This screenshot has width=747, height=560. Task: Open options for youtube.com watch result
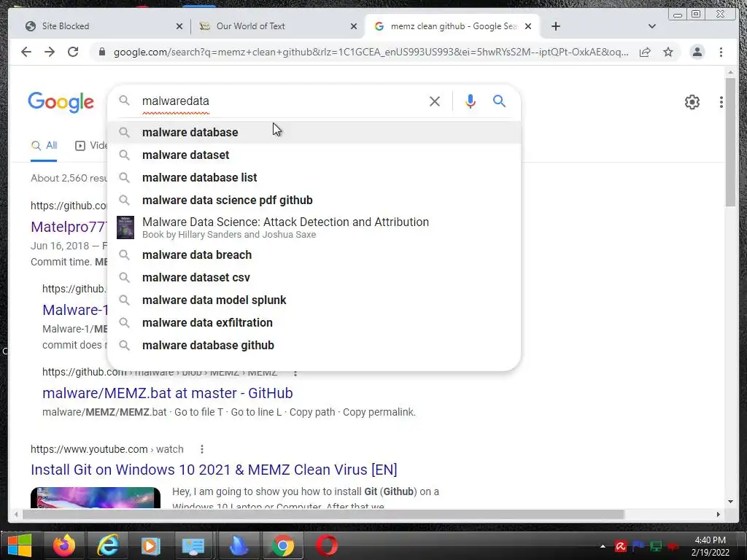click(202, 449)
